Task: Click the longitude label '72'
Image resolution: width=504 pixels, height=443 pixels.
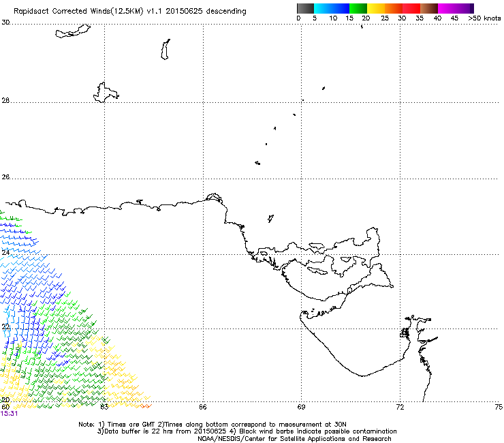Action: pos(400,407)
